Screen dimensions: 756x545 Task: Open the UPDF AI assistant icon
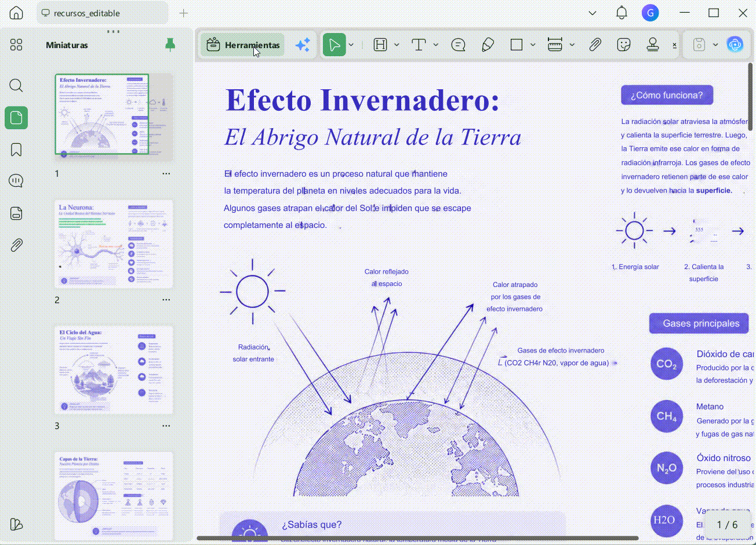click(735, 45)
